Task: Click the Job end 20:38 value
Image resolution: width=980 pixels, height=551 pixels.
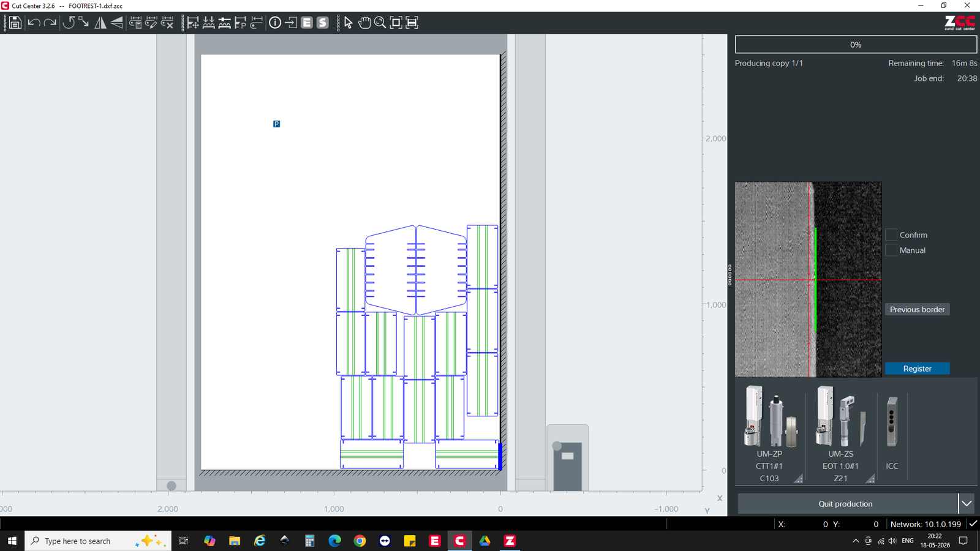Action: [x=967, y=78]
